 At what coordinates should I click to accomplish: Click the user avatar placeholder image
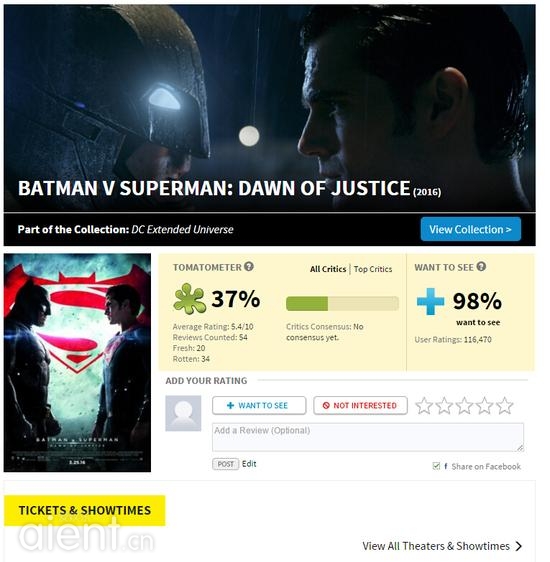pos(183,413)
